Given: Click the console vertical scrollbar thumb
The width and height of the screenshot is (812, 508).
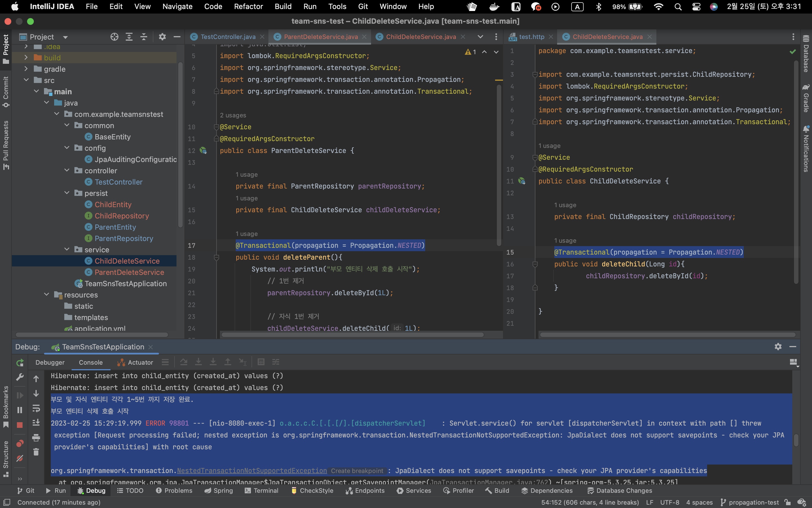Looking at the screenshot, I should [x=796, y=440].
